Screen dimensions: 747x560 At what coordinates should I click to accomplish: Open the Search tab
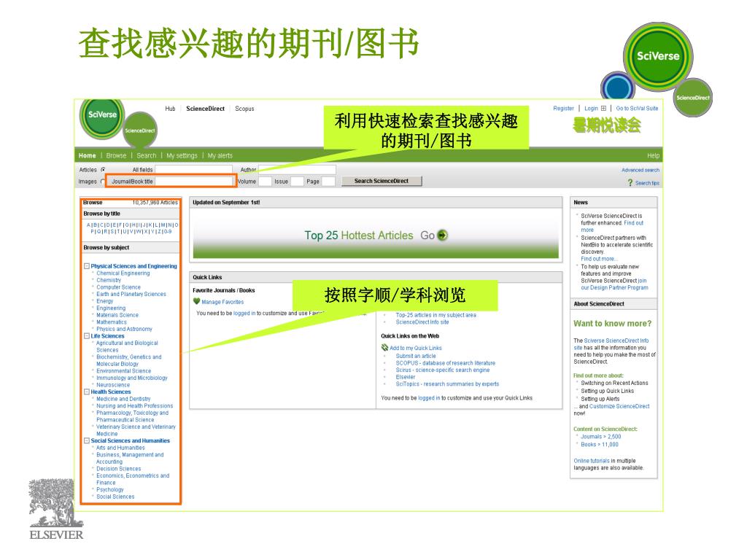click(x=146, y=156)
